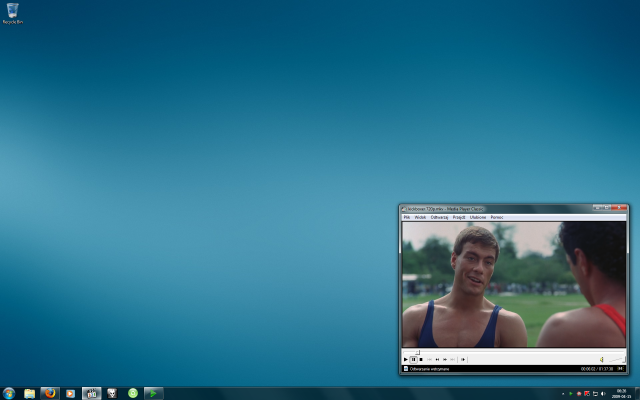Open Windows Explorer from the taskbar
The image size is (640, 400).
click(x=29, y=393)
